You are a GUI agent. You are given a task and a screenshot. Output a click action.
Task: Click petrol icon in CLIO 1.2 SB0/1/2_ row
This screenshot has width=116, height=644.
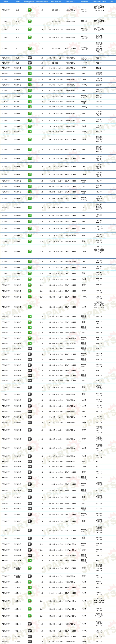(x=30, y=21)
